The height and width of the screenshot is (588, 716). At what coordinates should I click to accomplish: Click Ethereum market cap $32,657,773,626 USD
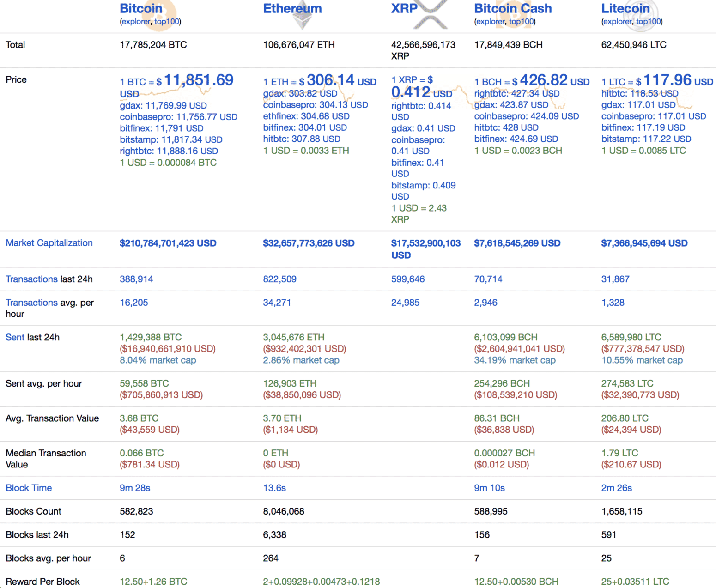pos(309,243)
